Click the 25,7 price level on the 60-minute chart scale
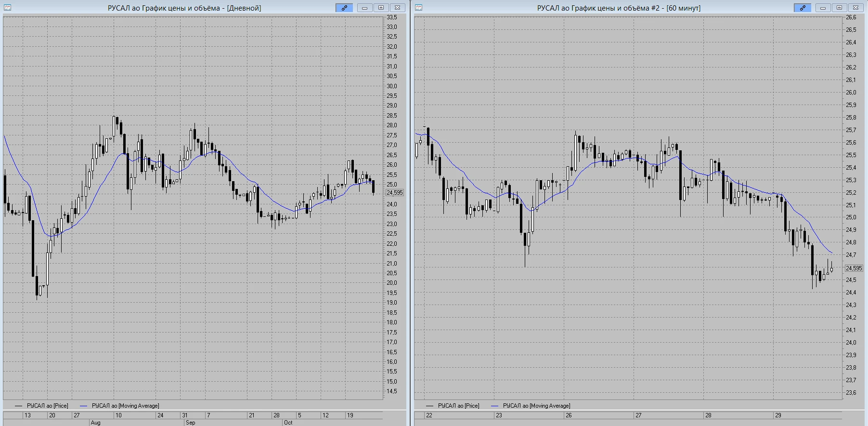The image size is (868, 426). click(x=851, y=130)
